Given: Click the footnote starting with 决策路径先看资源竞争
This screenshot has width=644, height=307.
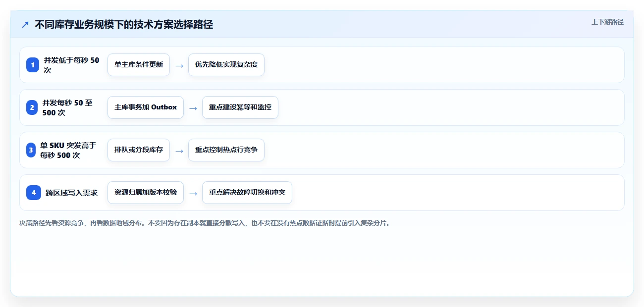Looking at the screenshot, I should coord(205,223).
